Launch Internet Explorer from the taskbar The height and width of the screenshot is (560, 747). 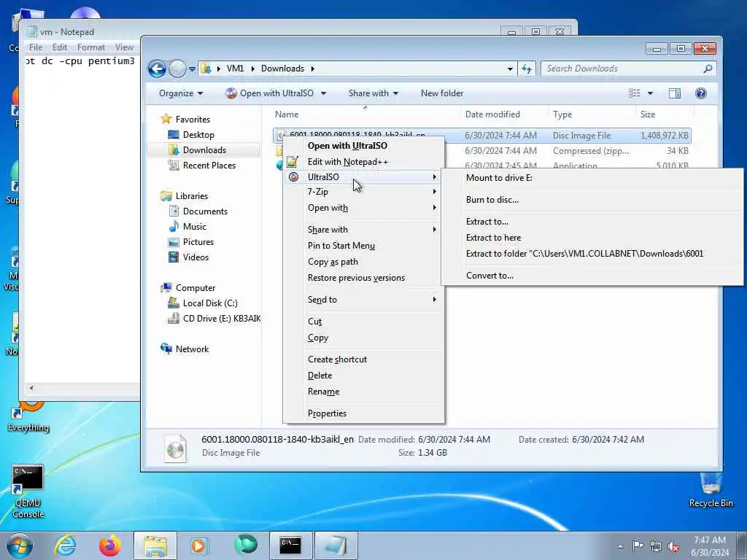click(65, 545)
